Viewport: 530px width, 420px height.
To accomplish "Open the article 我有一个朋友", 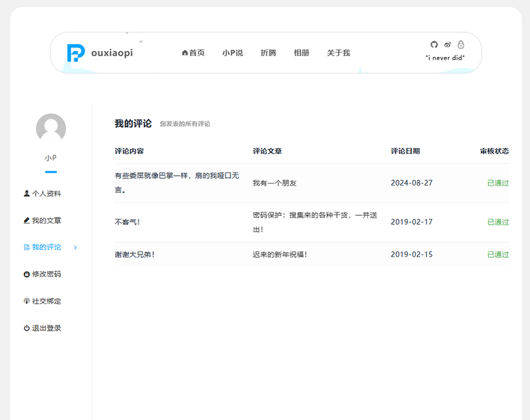I will (x=275, y=184).
